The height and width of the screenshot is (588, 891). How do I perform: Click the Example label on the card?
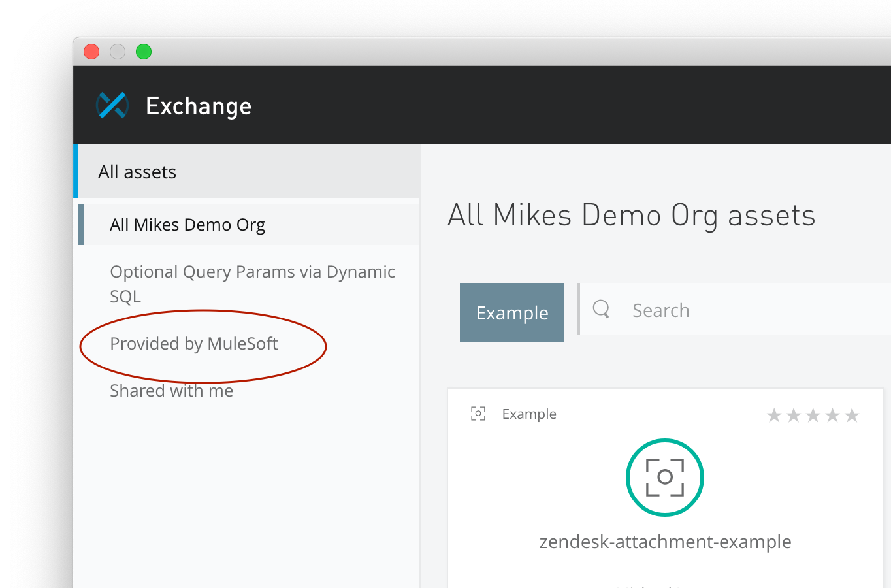[529, 414]
